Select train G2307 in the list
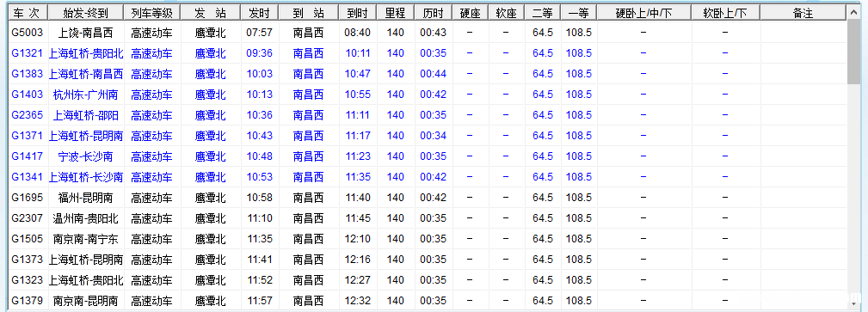Viewport: 868px width, 312px height. click(428, 218)
